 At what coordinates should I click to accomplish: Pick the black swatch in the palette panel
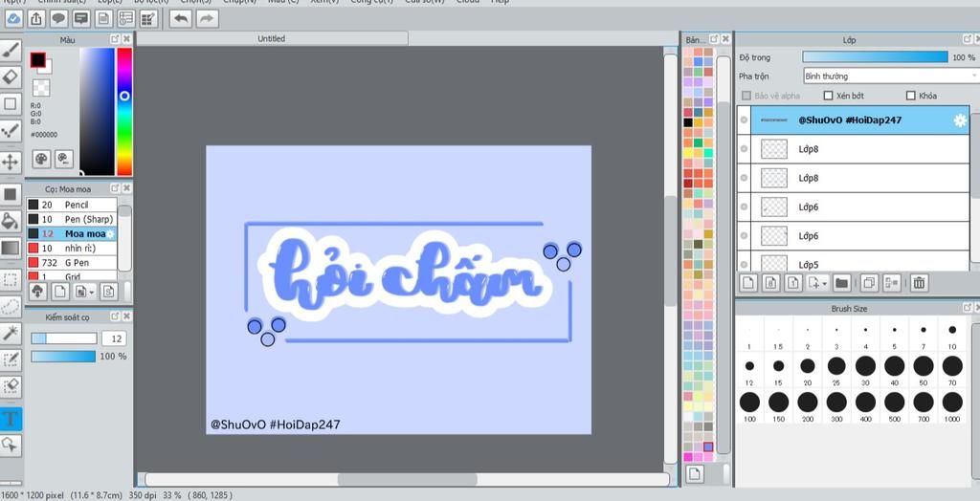coord(688,122)
